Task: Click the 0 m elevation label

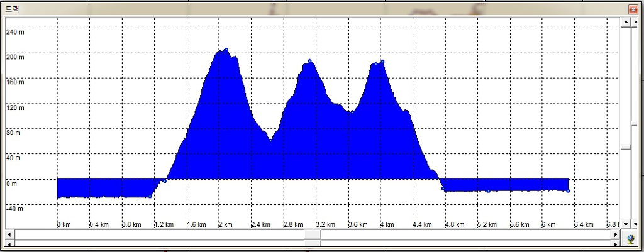Action: coord(12,184)
